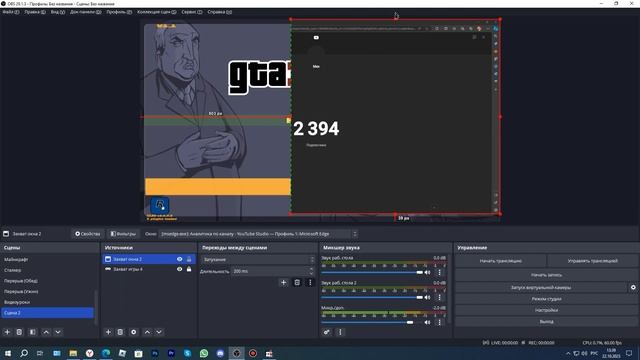Open Свойства properties of the selected source
Image resolution: width=640 pixels, height=360 pixels.
pyautogui.click(x=87, y=234)
